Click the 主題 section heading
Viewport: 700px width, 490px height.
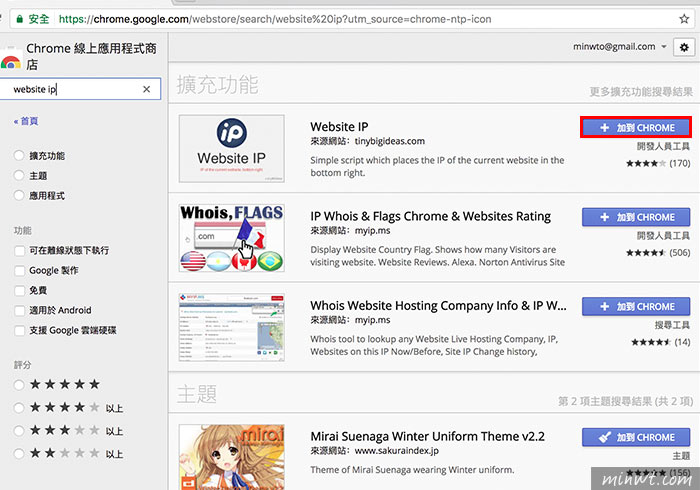click(197, 394)
